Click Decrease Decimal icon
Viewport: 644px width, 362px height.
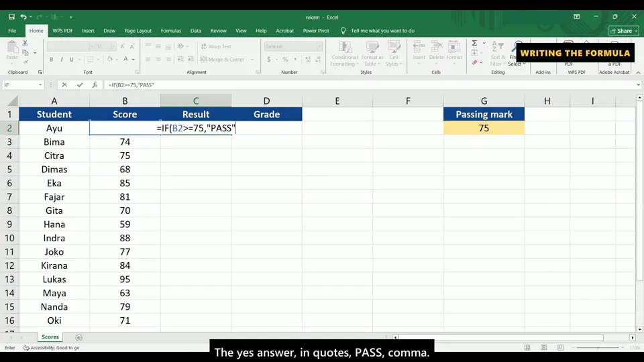[x=318, y=60]
